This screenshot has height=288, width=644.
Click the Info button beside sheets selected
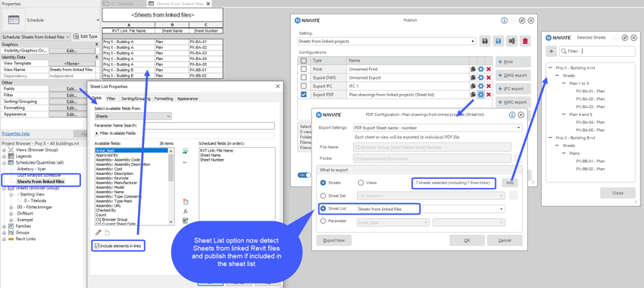point(510,183)
